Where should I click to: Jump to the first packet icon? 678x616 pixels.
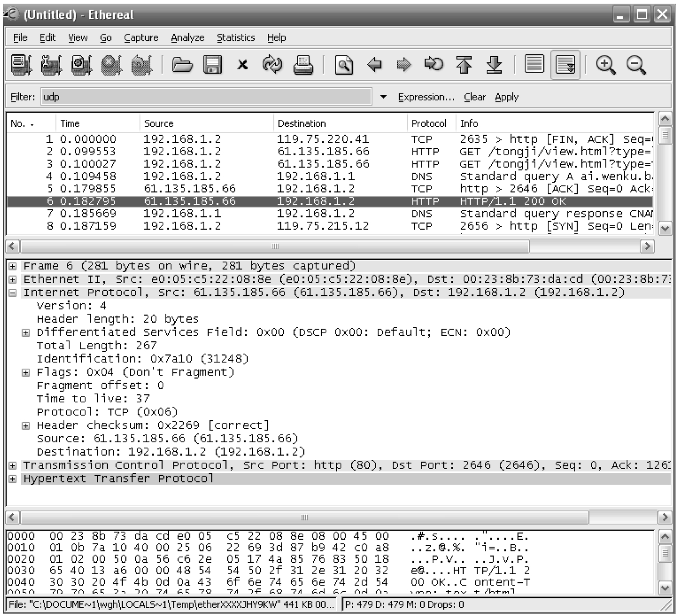point(464,65)
